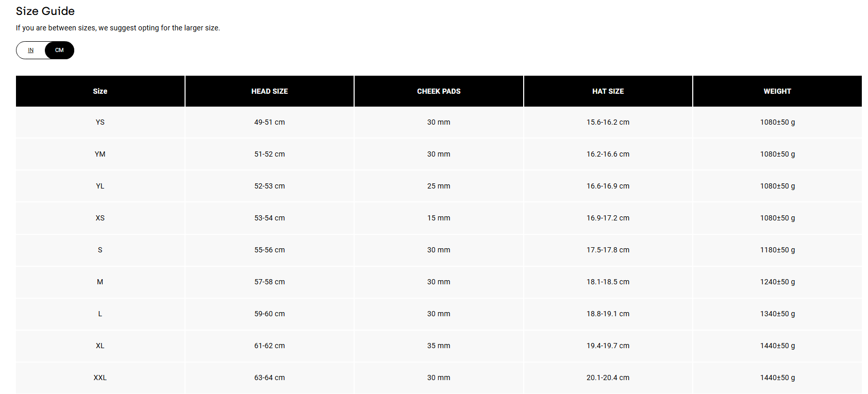
Task: Click the Size Guide heading
Action: [x=45, y=11]
